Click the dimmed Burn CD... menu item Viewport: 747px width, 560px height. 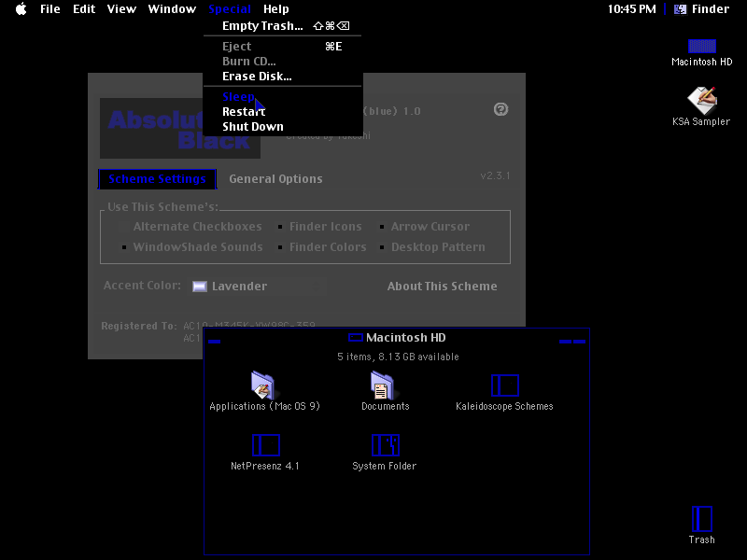coord(283,62)
